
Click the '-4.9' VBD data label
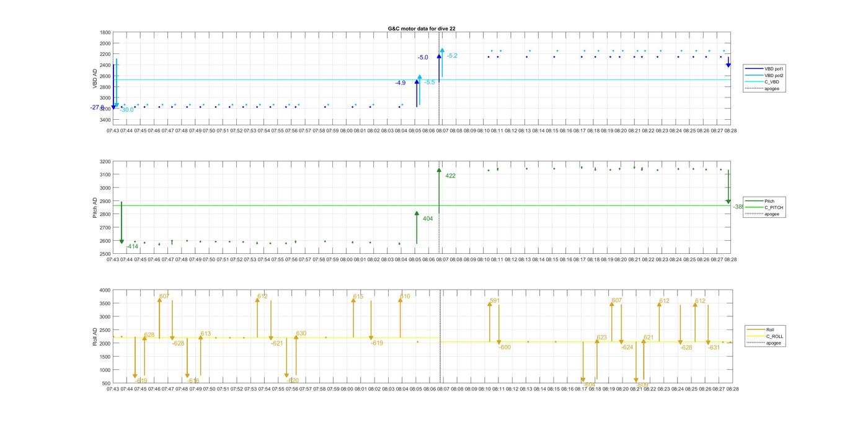401,83
